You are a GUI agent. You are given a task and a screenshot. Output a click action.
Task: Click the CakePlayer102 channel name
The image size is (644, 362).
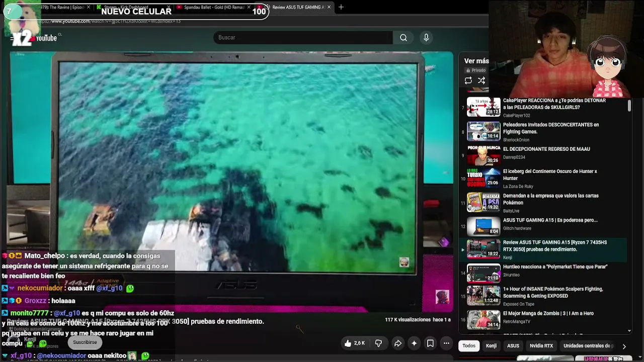pos(517,116)
